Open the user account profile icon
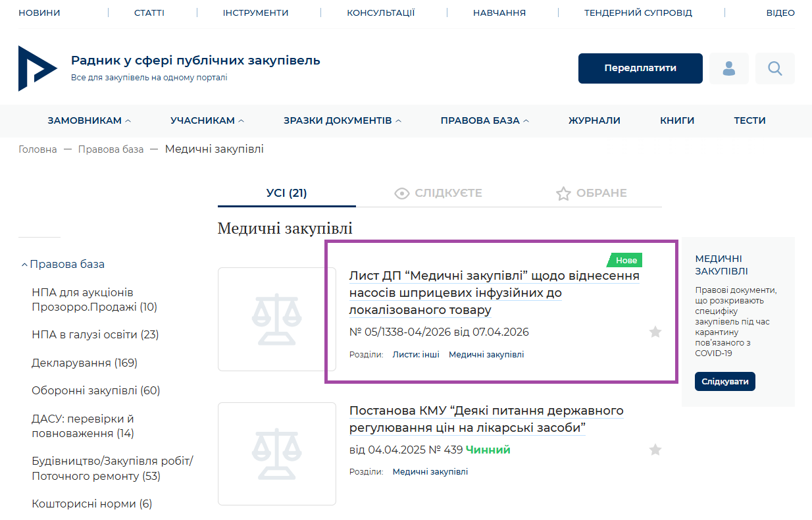812x520 pixels. point(728,68)
